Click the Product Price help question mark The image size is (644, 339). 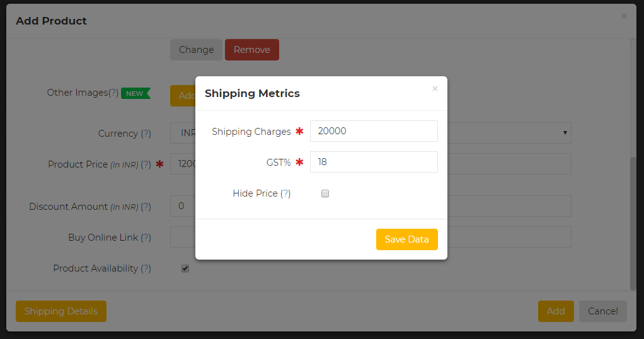point(146,164)
